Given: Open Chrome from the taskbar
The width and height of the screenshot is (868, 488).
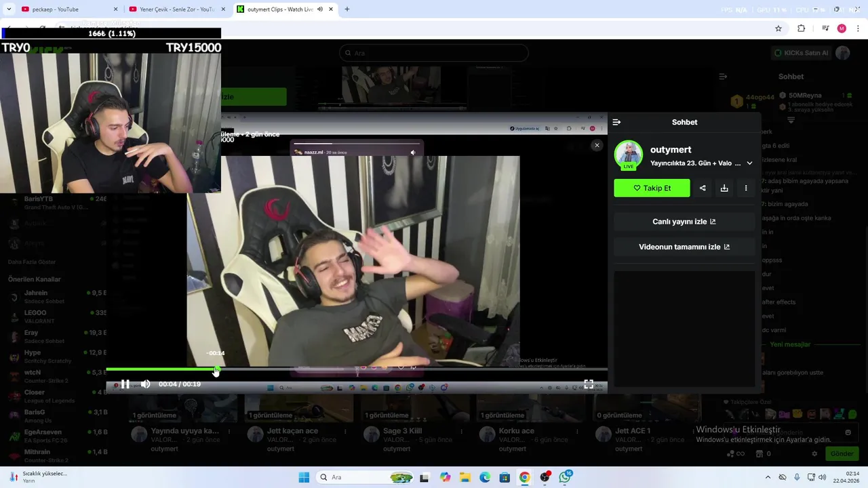Looking at the screenshot, I should click(x=525, y=477).
